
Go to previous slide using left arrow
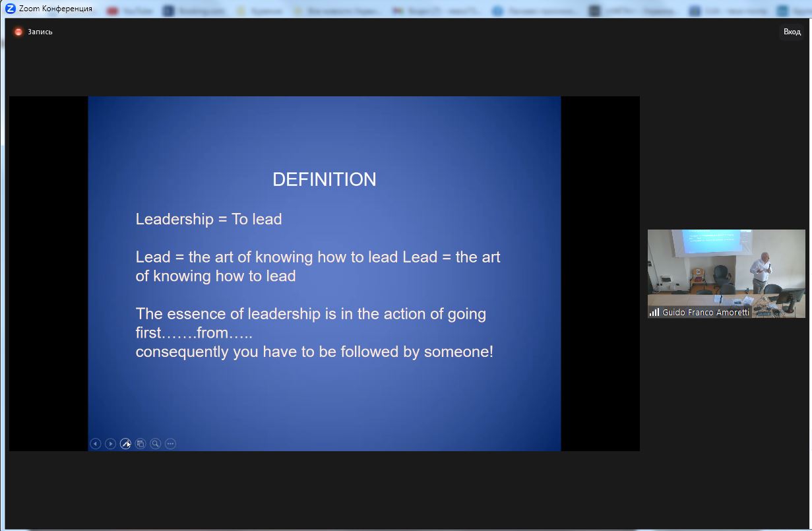point(96,444)
